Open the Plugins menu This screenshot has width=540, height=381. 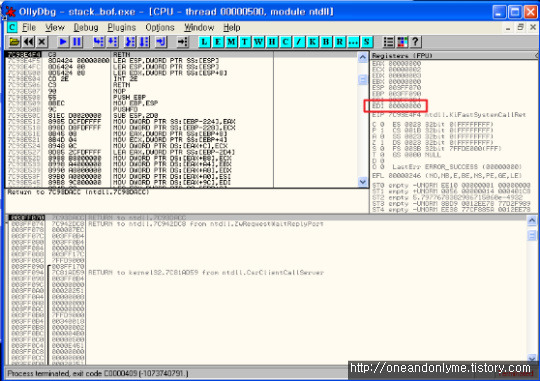(122, 27)
